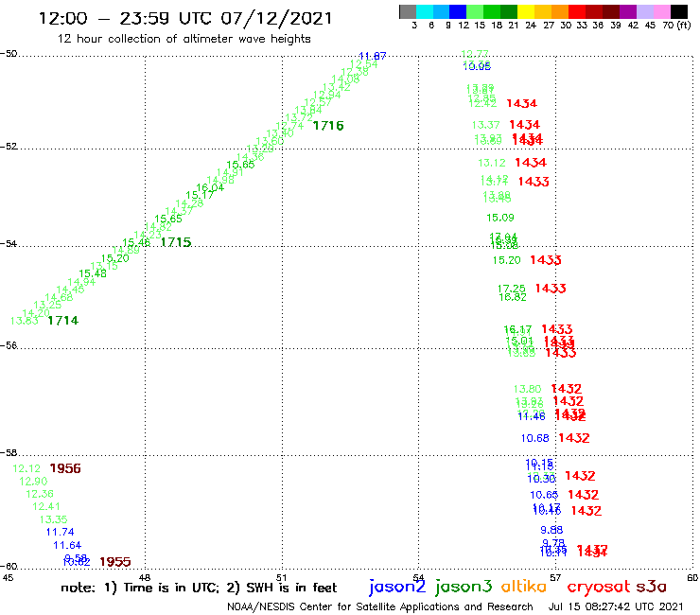Click the title '12:00 – 23:59 UTC 07/12/2021'
The height and width of the screenshot is (615, 700).
pos(185,18)
